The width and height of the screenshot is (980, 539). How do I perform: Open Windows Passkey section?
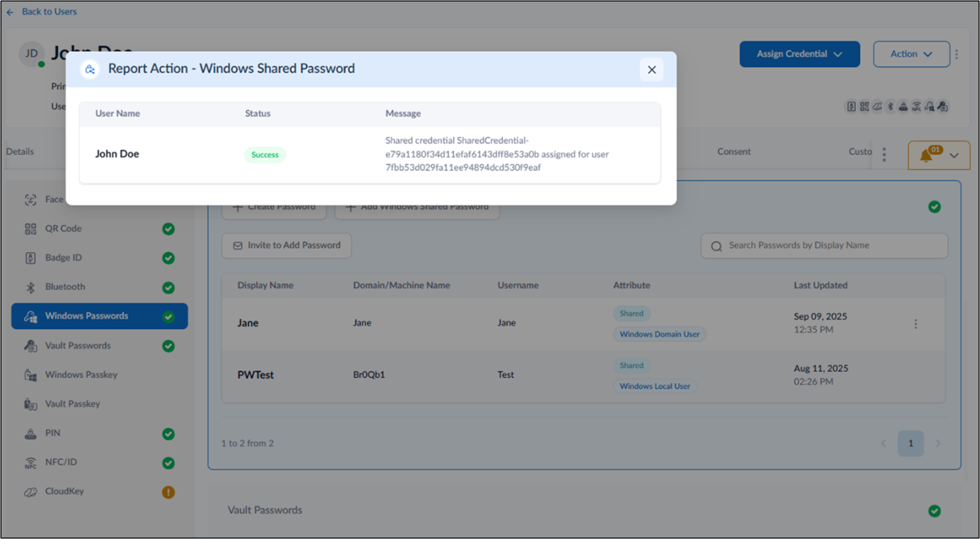pyautogui.click(x=100, y=375)
